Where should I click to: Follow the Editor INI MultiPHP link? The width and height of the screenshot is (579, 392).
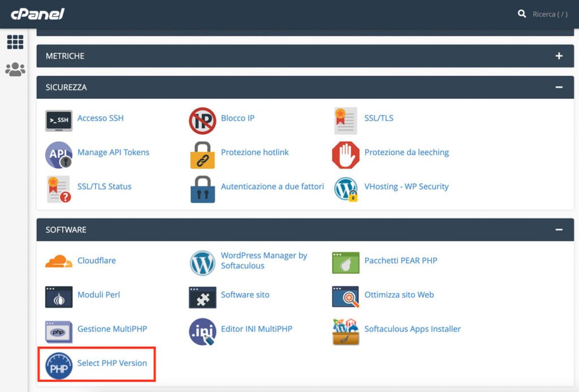click(x=257, y=329)
